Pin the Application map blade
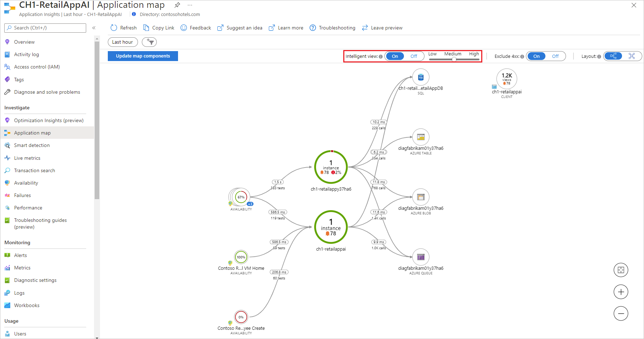The height and width of the screenshot is (339, 644). coord(177,5)
